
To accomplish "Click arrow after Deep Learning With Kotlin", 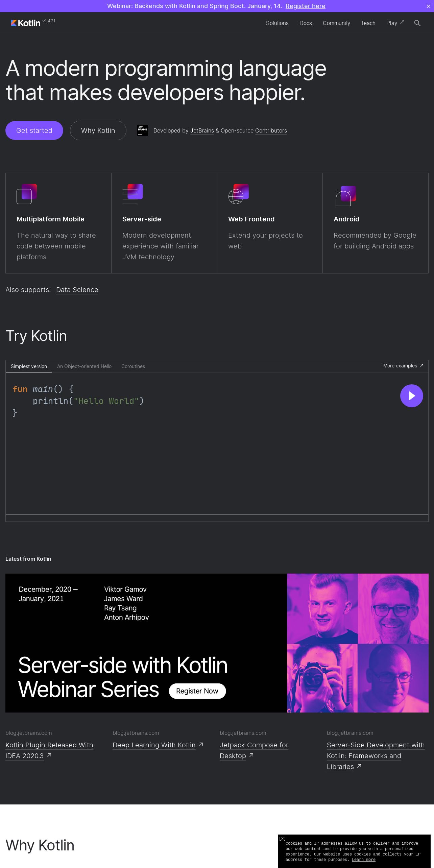I will click(201, 744).
